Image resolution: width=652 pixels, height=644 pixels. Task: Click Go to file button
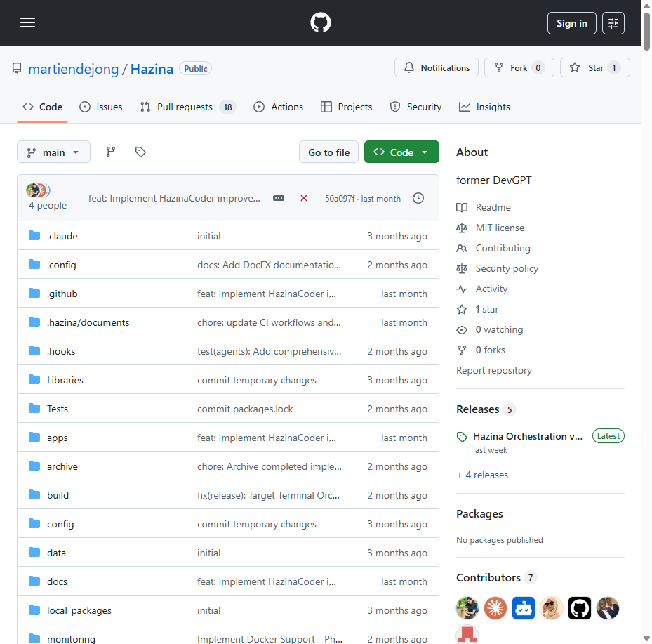329,152
